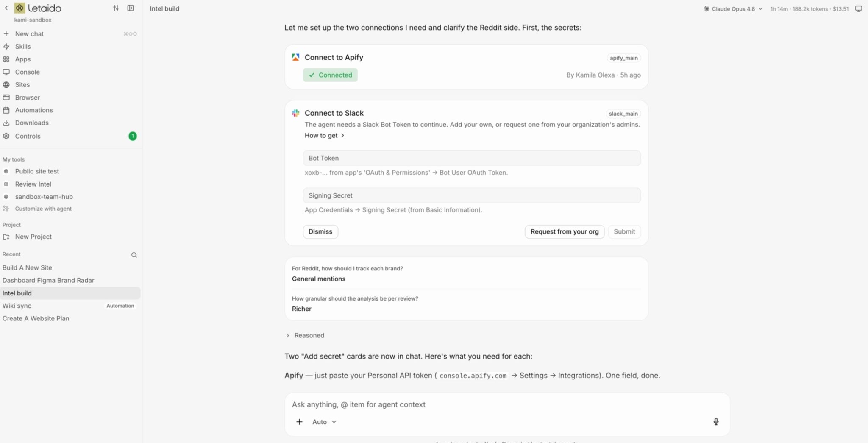Expand the Claude Opus 4.8 model dropdown
Image resolution: width=868 pixels, height=443 pixels.
tap(733, 9)
